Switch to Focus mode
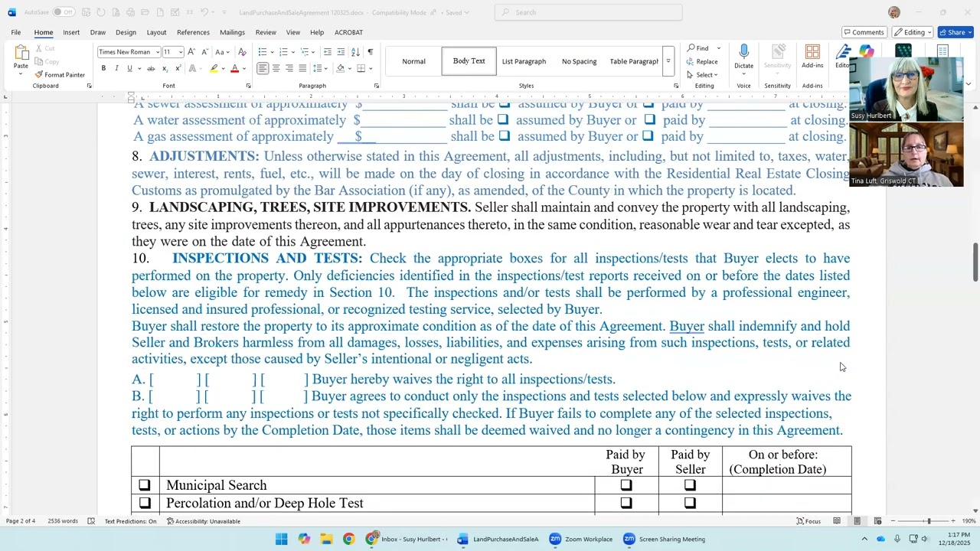 (808, 521)
